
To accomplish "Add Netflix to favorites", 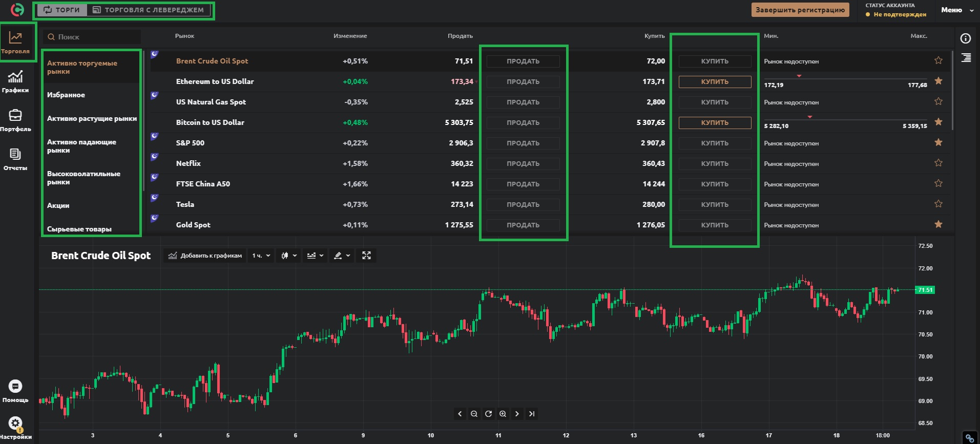I will click(x=939, y=163).
